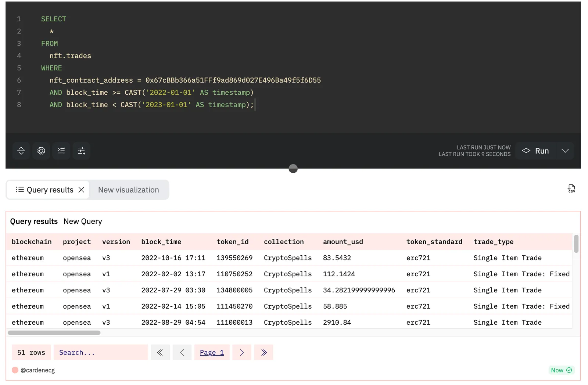Click the Query results heading text

click(34, 222)
